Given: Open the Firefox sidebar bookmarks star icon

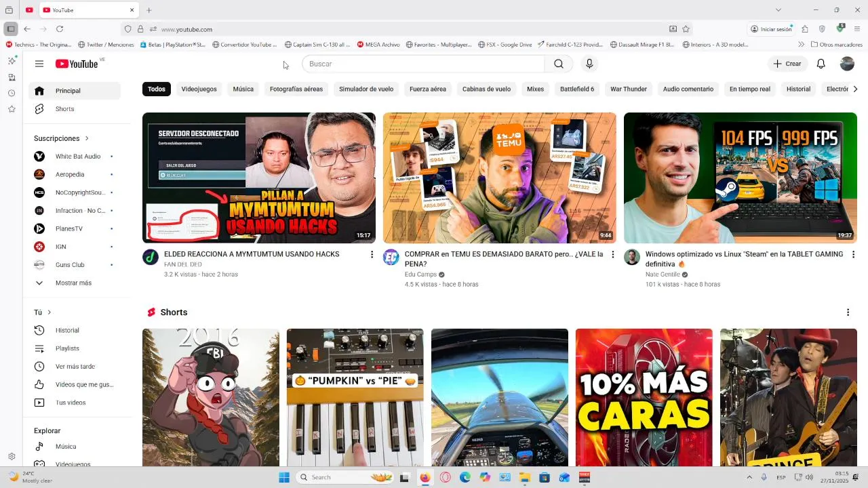Looking at the screenshot, I should (12, 109).
